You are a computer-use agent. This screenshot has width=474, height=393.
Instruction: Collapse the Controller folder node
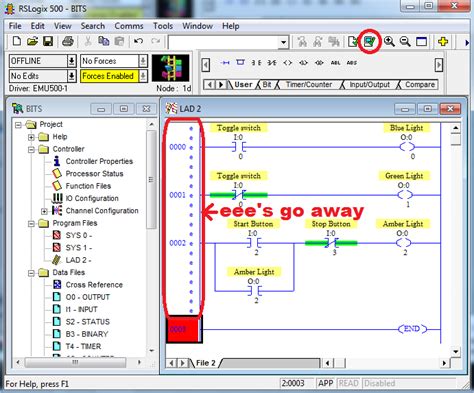(31, 149)
